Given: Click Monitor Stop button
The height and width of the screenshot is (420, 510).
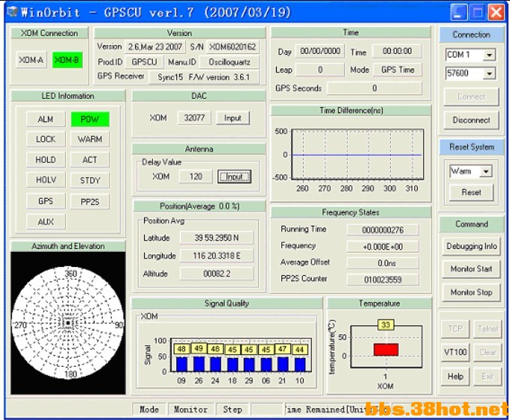Looking at the screenshot, I should coord(471,292).
